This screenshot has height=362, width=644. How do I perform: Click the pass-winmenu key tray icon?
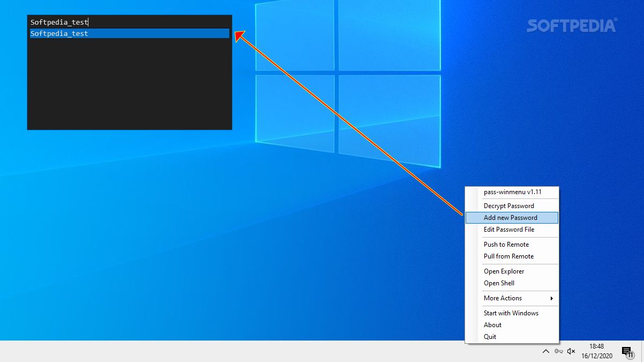coord(558,351)
